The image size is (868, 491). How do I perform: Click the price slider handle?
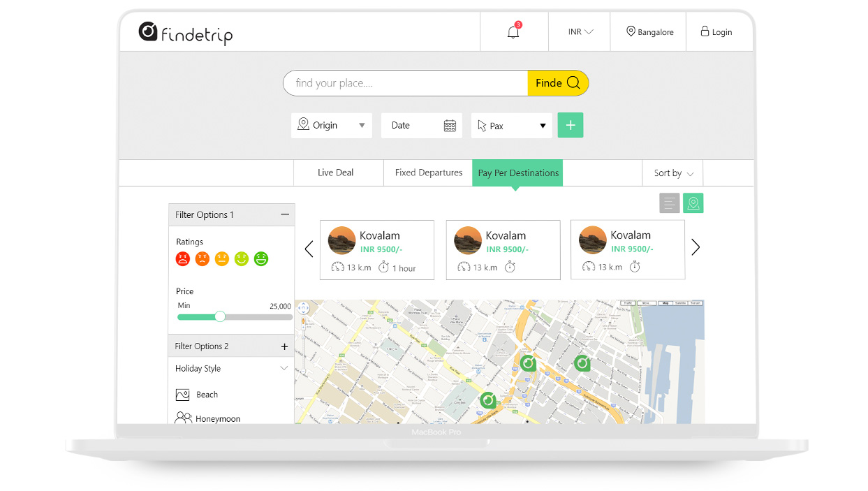pyautogui.click(x=220, y=316)
